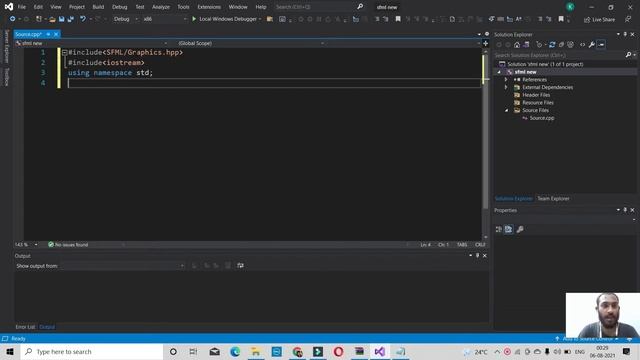Click the Opera icon in the taskbar

click(338, 351)
